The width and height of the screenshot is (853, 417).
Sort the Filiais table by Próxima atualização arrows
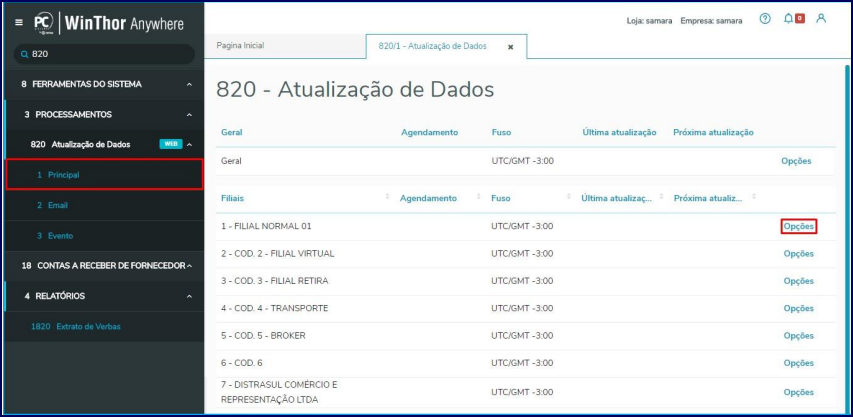click(753, 196)
